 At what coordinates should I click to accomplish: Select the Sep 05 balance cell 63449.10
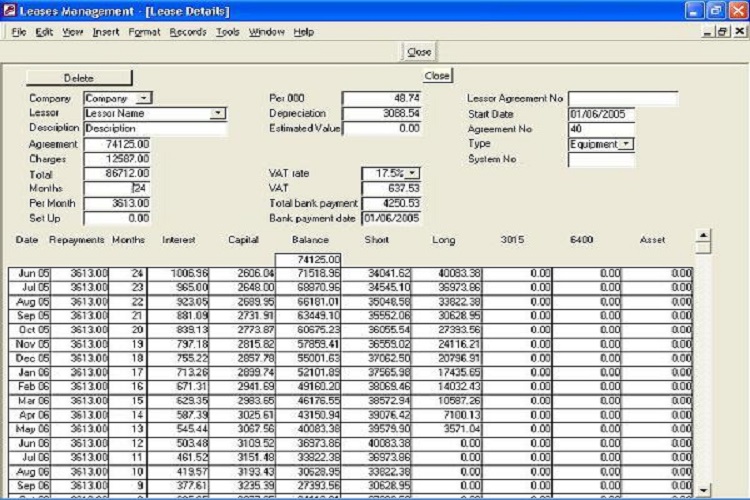click(308, 316)
